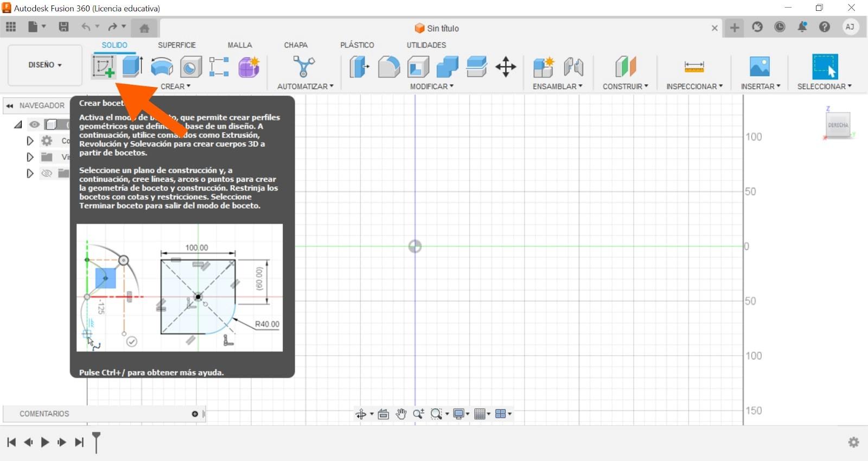The image size is (868, 461).
Task: Open the extensions icon in title bar
Action: pyautogui.click(x=757, y=27)
